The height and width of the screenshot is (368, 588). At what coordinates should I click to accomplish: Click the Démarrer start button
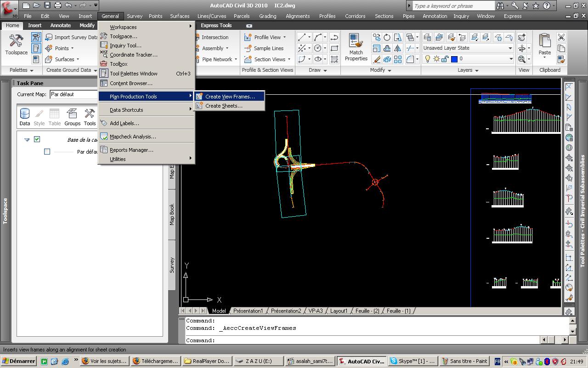point(19,361)
